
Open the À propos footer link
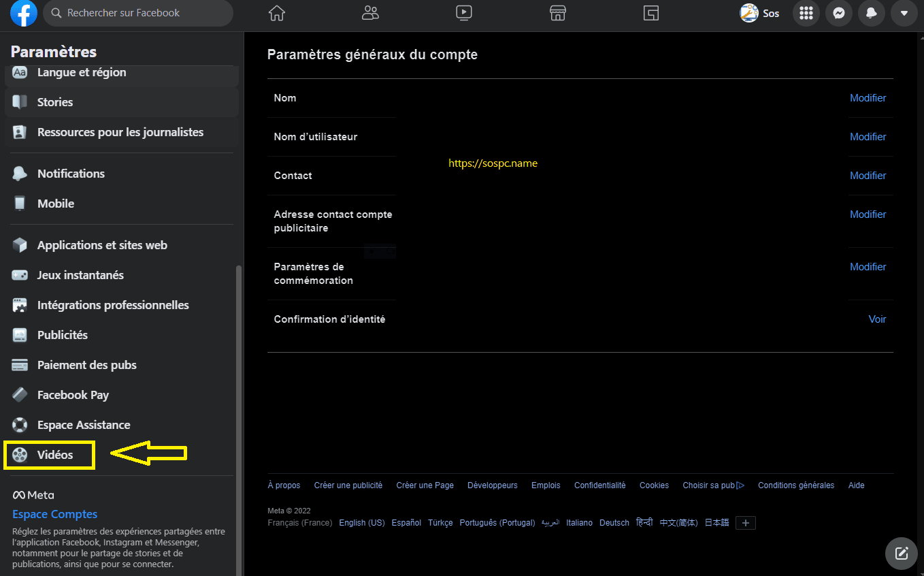pos(284,485)
